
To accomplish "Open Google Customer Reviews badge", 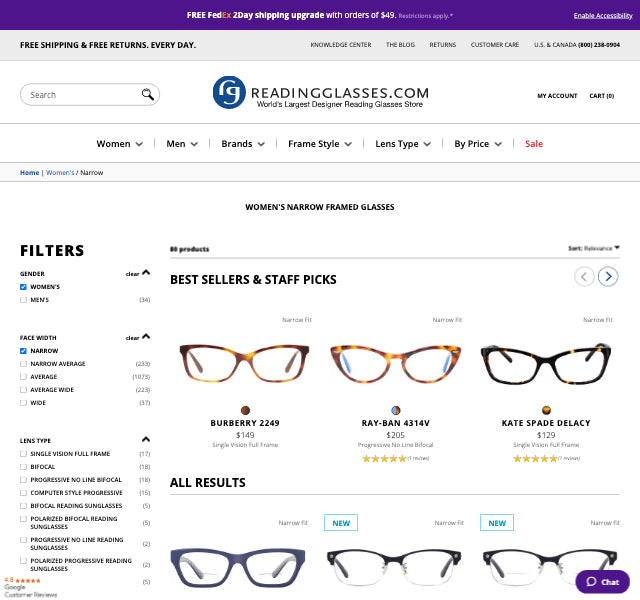I will point(31,587).
